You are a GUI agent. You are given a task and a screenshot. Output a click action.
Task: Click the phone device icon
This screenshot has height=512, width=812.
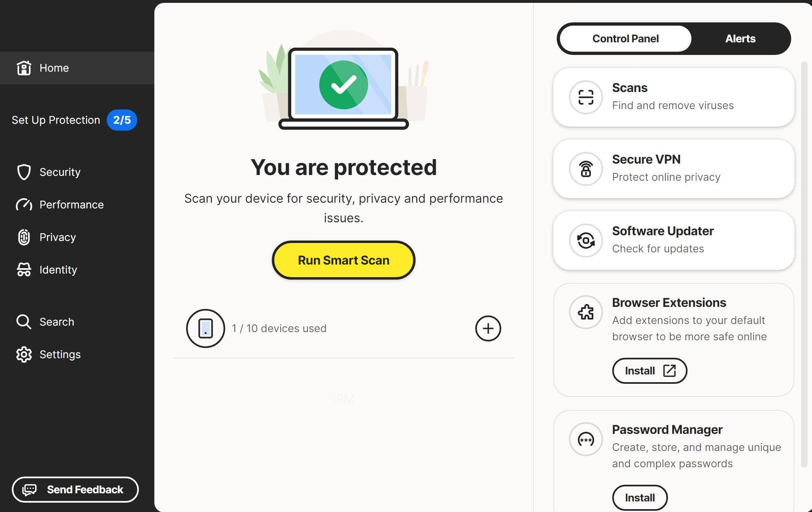tap(206, 328)
